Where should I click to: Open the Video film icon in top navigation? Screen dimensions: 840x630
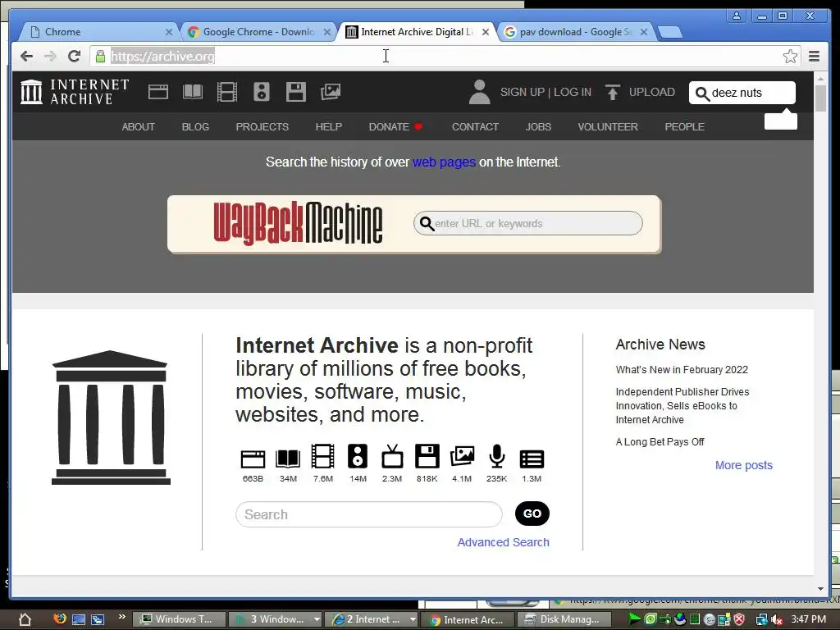pyautogui.click(x=227, y=92)
